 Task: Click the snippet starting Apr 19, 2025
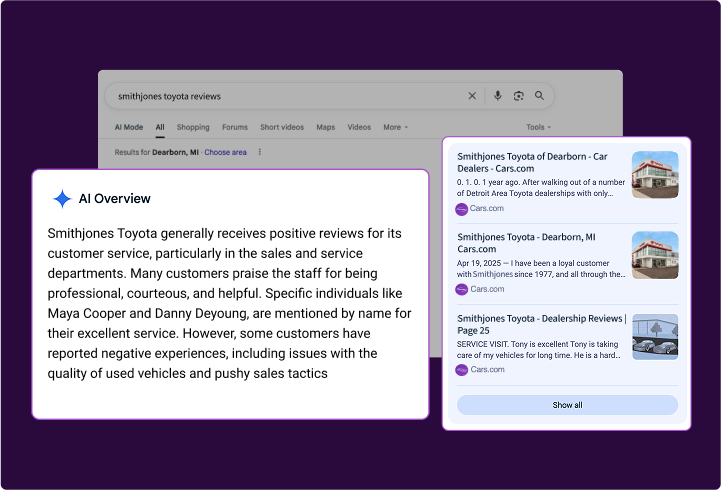click(541, 268)
